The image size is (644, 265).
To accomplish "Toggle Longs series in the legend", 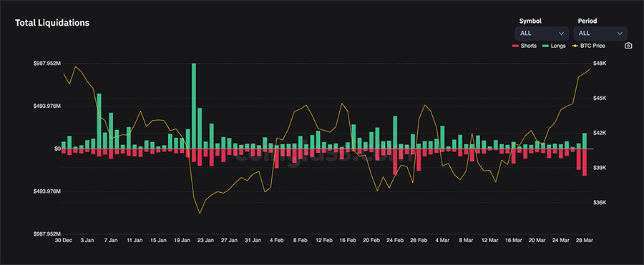I will tap(554, 46).
